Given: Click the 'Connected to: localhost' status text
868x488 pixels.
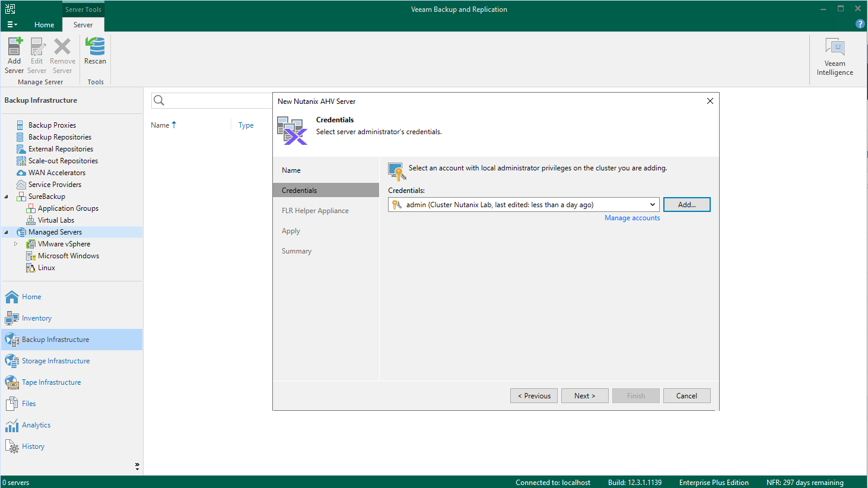Looking at the screenshot, I should (553, 483).
